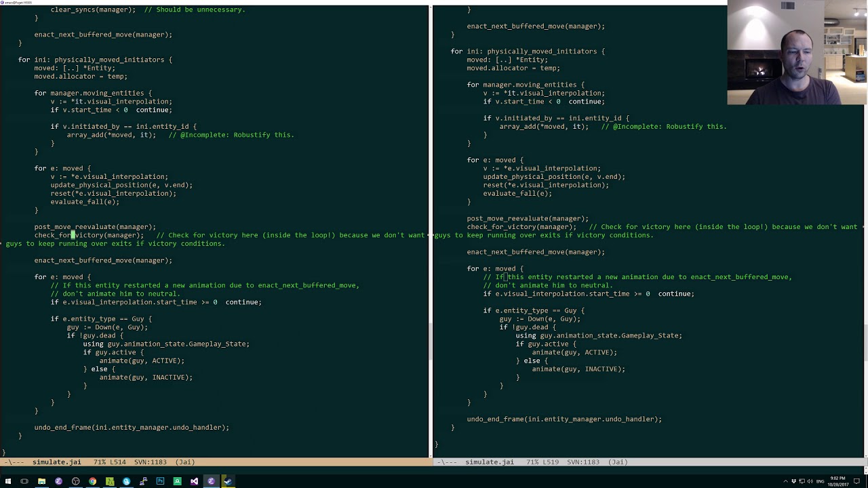Click 'update_physical_position' line in left pane
The width and height of the screenshot is (868, 488).
121,185
